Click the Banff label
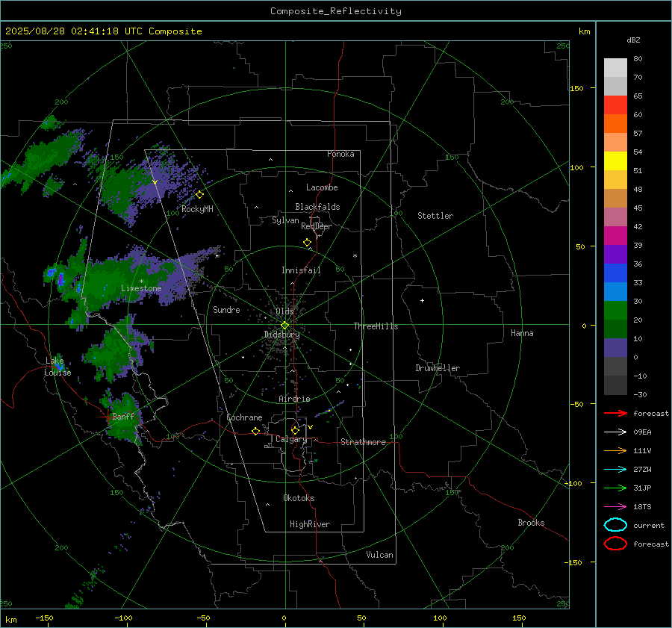672x628 pixels. pos(123,416)
